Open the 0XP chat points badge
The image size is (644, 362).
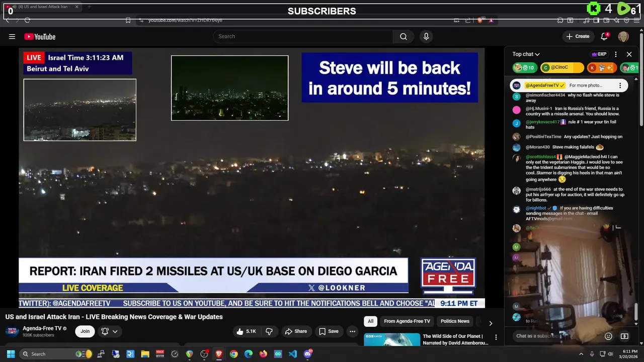599,54
